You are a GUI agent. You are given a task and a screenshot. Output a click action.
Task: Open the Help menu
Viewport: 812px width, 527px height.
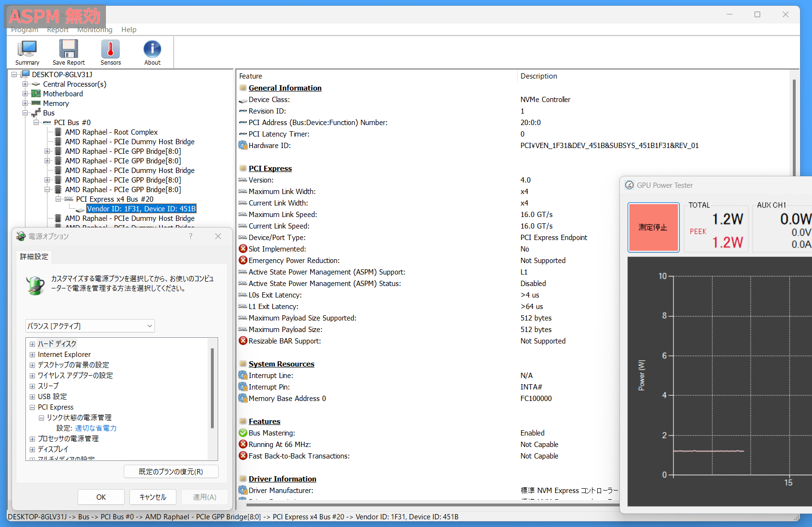point(129,30)
